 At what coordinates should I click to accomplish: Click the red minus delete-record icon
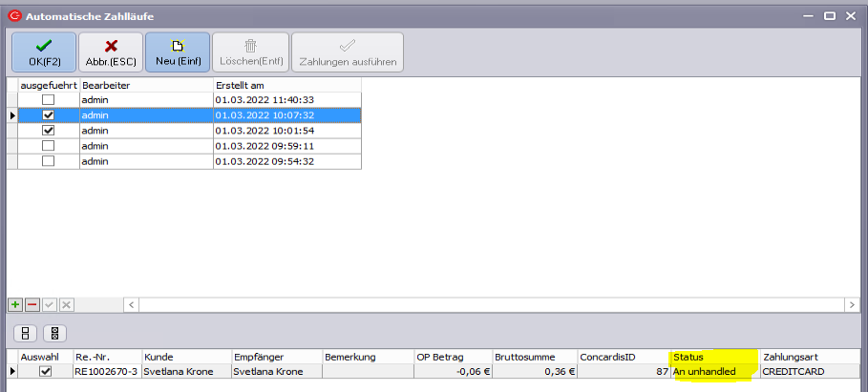tap(32, 304)
